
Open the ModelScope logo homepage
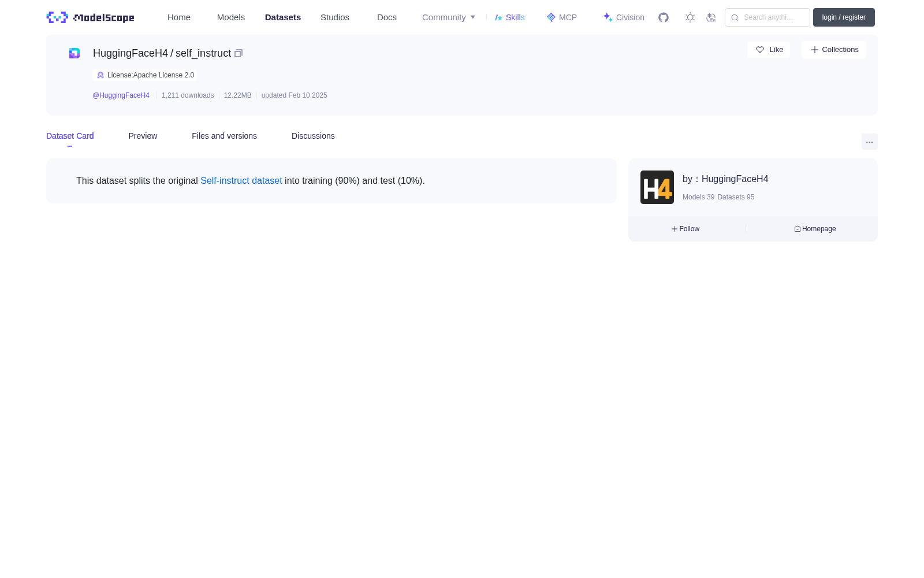pyautogui.click(x=91, y=17)
